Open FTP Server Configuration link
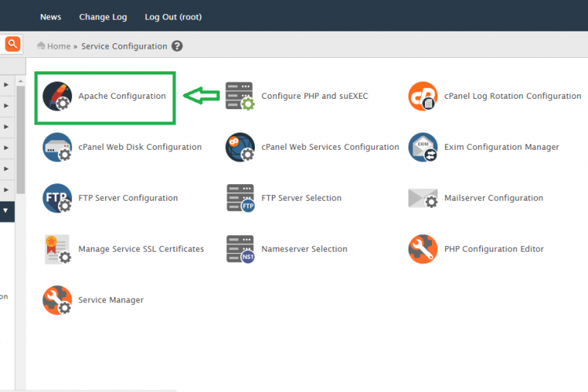Viewport: 588px width, 392px height. [x=128, y=198]
